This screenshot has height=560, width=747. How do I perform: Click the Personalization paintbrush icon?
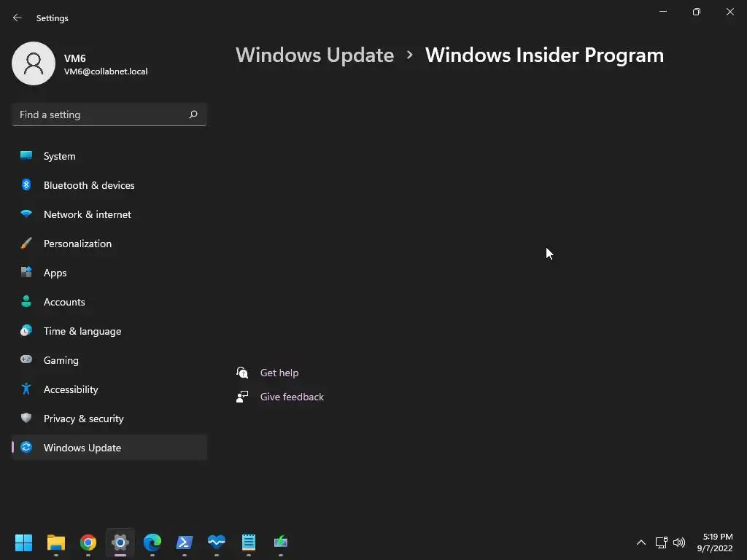[26, 243]
